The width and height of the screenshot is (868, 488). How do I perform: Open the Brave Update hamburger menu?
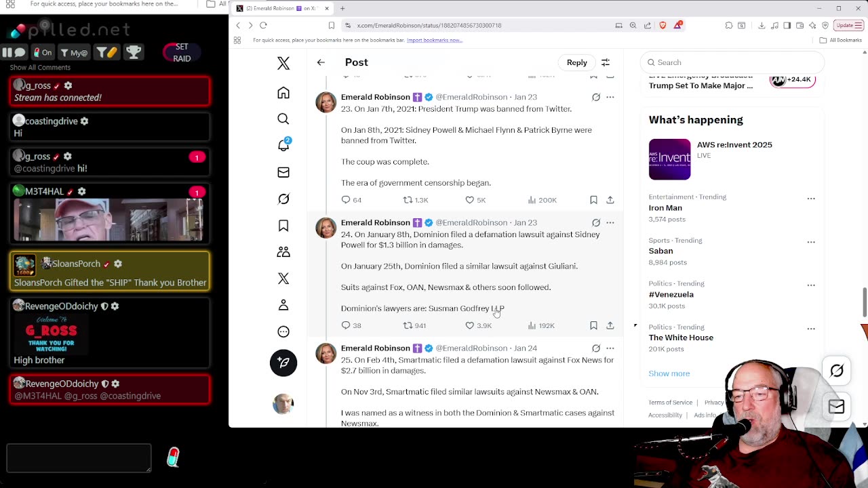pyautogui.click(x=848, y=25)
